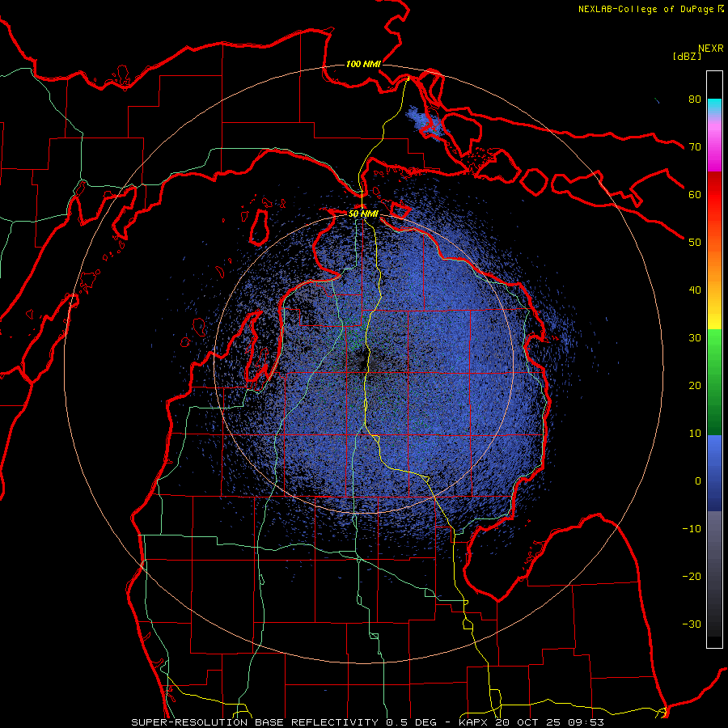Screen dimensions: 728x728
Task: Click the 40 dBZ scale value
Action: click(695, 290)
